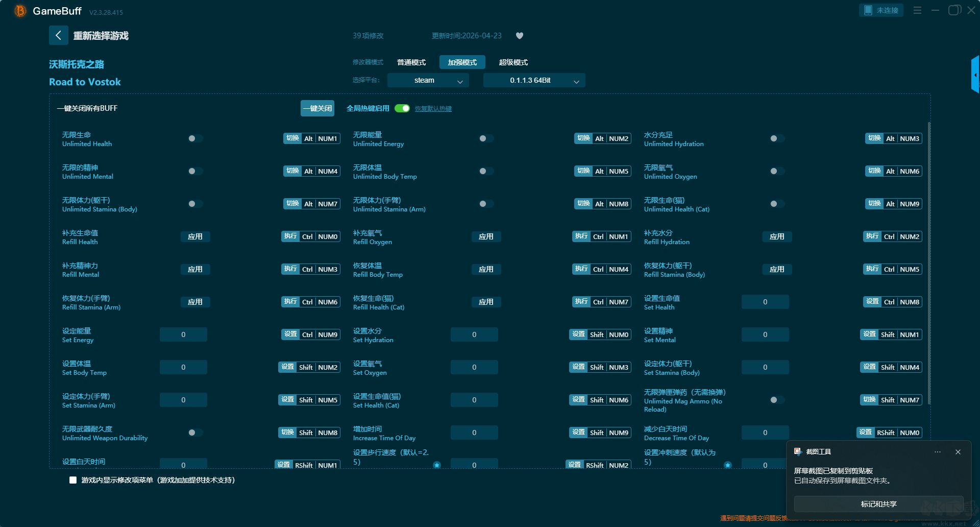The image size is (980, 527).
Task: Open the hamburger menu in title bar
Action: coord(917,10)
